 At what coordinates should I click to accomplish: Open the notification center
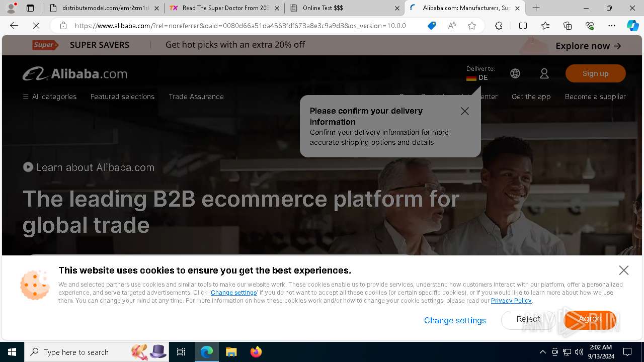point(627,352)
